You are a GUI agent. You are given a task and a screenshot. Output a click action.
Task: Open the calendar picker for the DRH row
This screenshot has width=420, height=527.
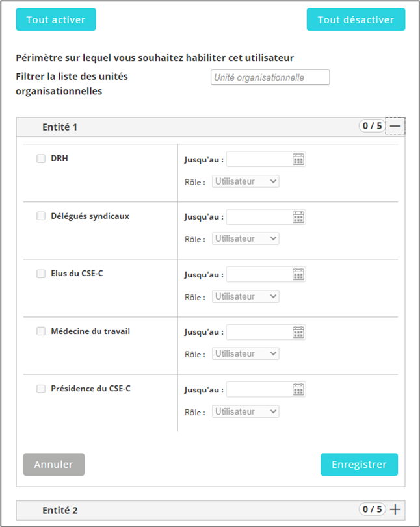tap(298, 159)
